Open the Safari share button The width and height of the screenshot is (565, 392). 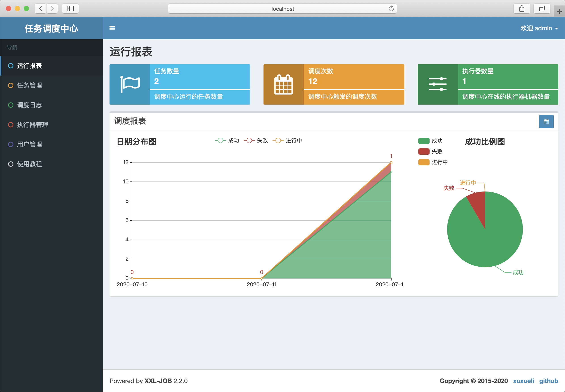coord(522,8)
